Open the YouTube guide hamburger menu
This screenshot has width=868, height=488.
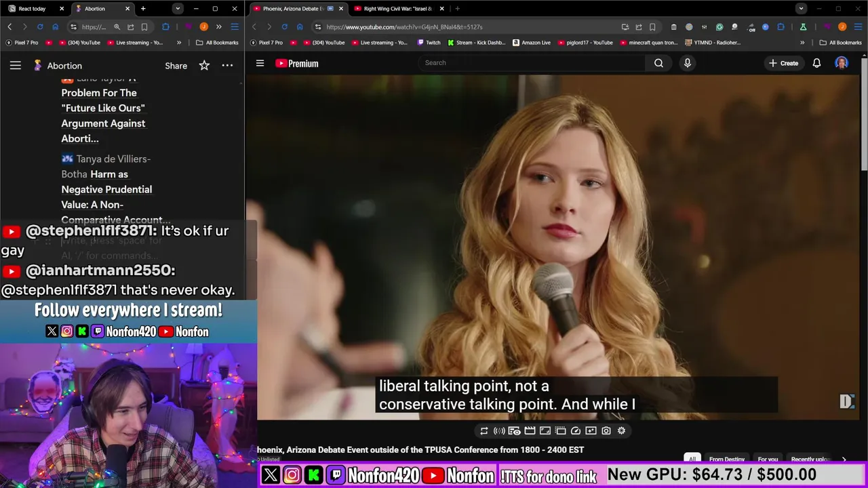pyautogui.click(x=260, y=63)
